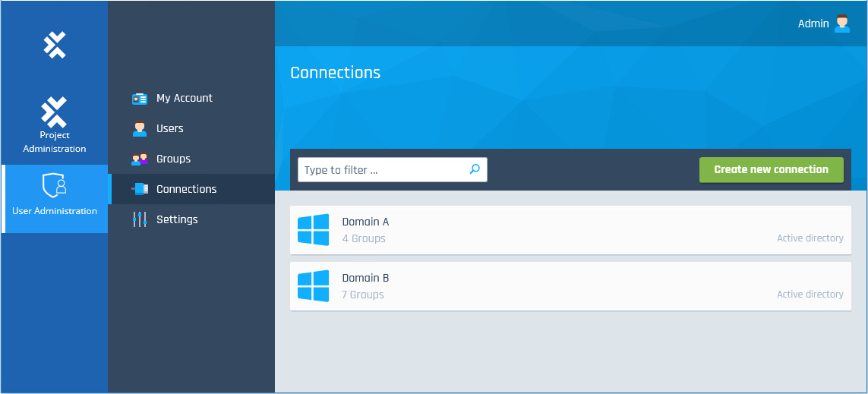The height and width of the screenshot is (394, 868).
Task: Click the Windows logo for Domain B
Action: point(314,285)
